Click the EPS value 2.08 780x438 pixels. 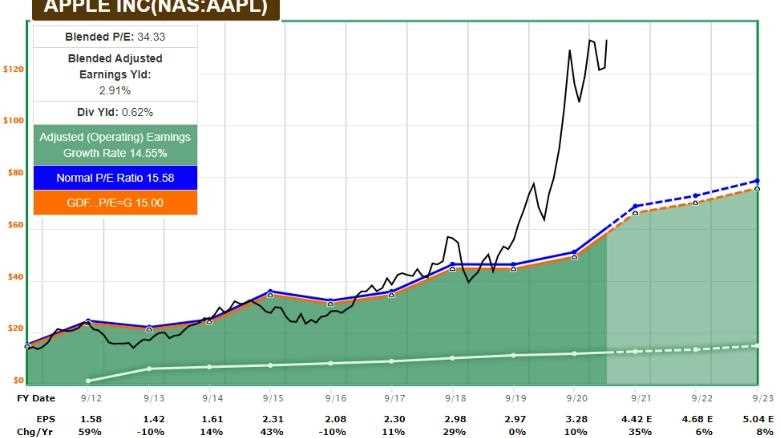pos(336,419)
